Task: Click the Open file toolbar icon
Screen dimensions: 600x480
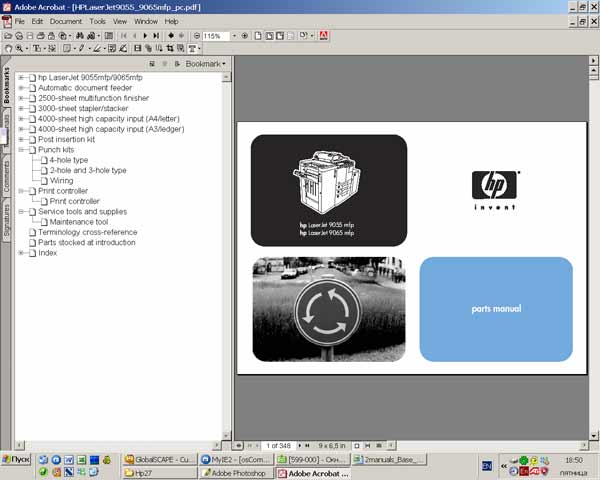Action: tap(8, 36)
